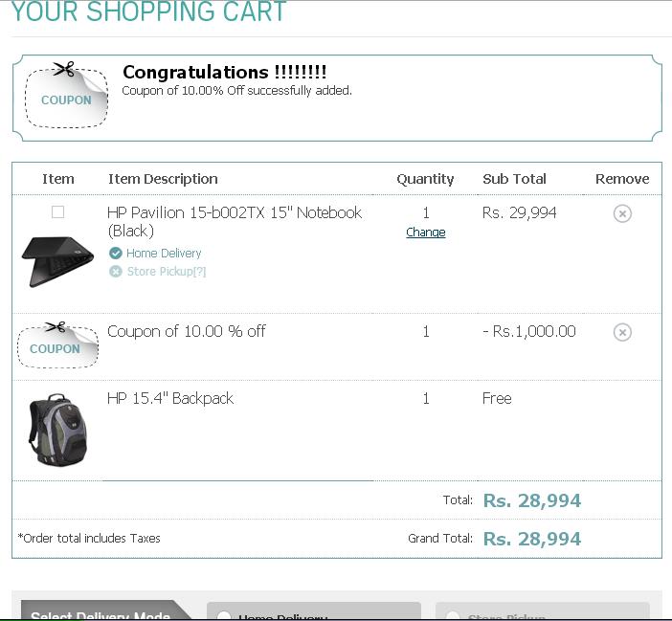Remove the HP Pavilion notebook from cart
672x621 pixels.
click(622, 213)
